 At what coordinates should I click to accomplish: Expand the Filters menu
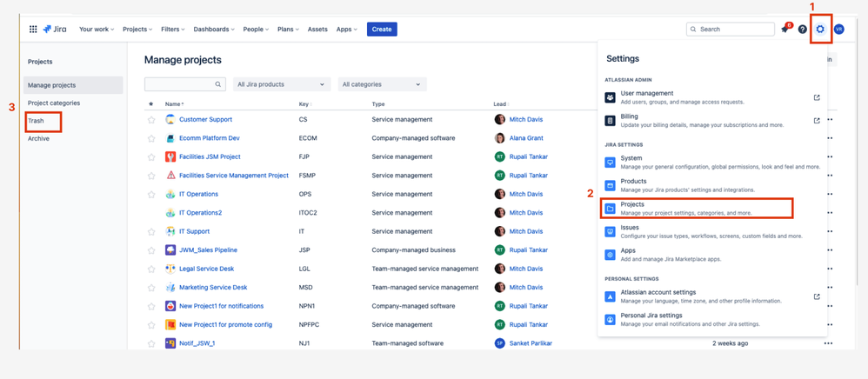pyautogui.click(x=173, y=30)
